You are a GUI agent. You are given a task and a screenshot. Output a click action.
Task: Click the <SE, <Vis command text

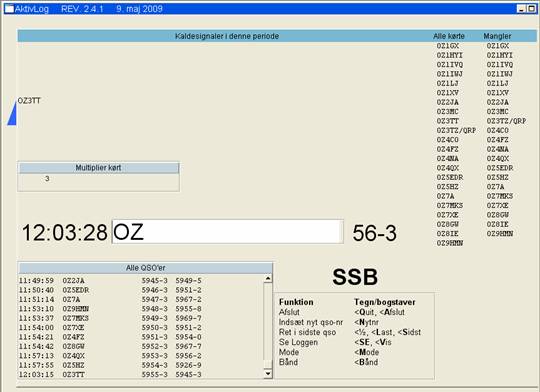click(x=373, y=342)
